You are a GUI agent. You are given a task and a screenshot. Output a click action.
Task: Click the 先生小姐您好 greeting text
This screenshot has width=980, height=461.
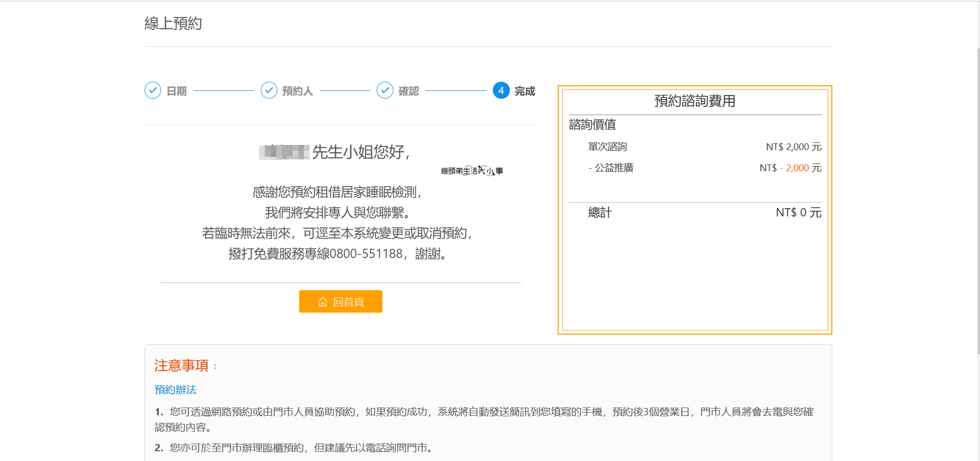coord(361,152)
